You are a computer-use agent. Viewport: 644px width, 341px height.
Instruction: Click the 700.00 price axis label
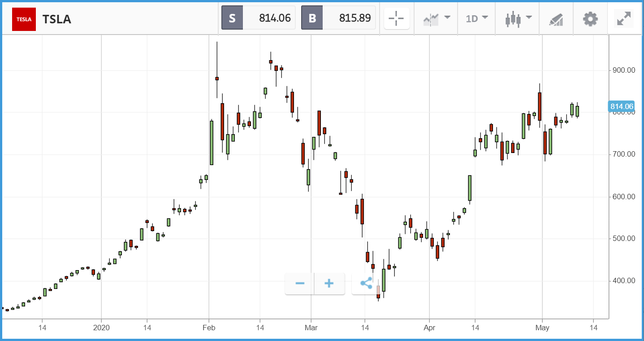[624, 154]
